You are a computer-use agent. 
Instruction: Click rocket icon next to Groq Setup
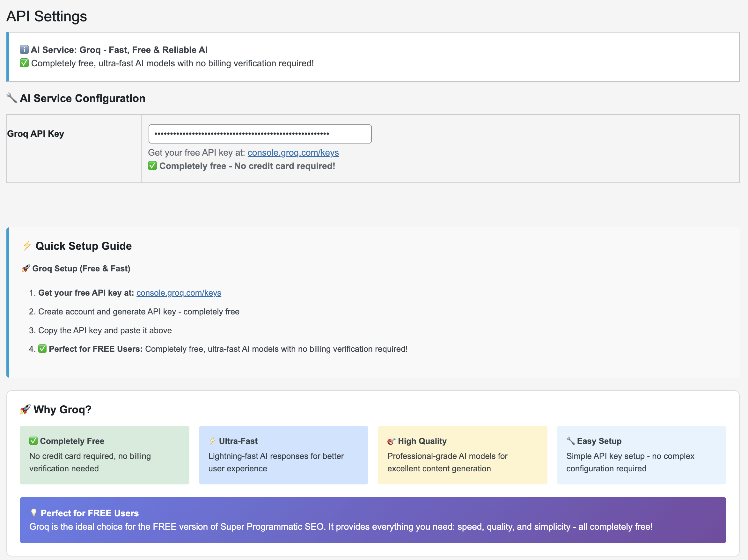click(26, 269)
